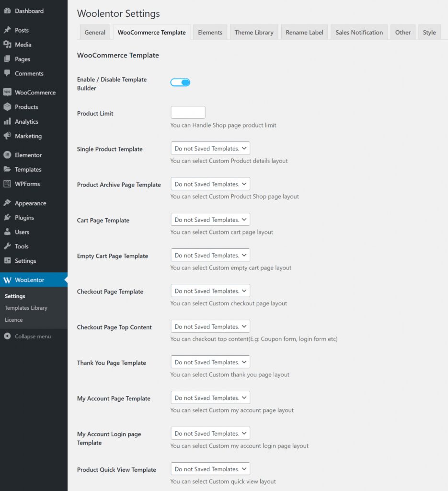
Task: Open the Marketing megaphone icon
Action: (x=8, y=136)
